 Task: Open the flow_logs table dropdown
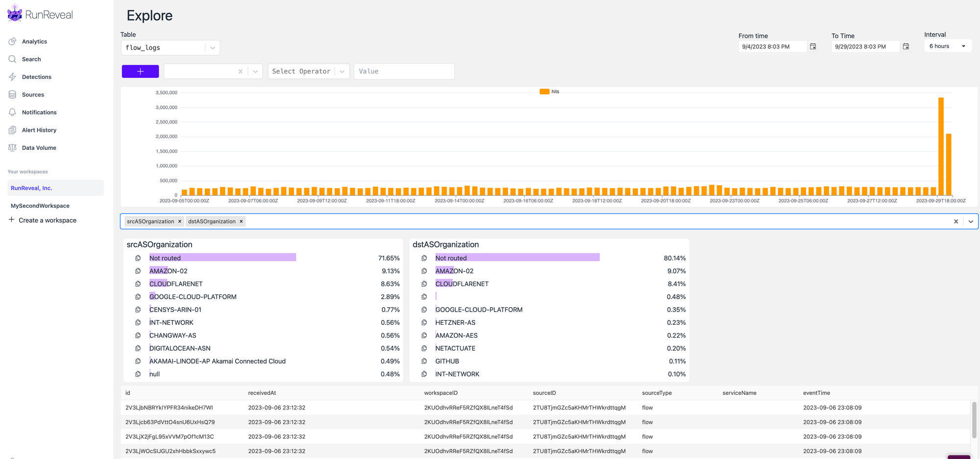[212, 48]
